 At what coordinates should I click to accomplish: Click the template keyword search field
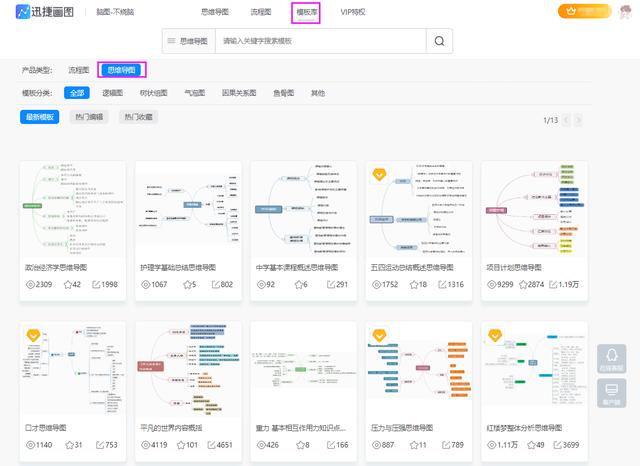click(x=320, y=41)
